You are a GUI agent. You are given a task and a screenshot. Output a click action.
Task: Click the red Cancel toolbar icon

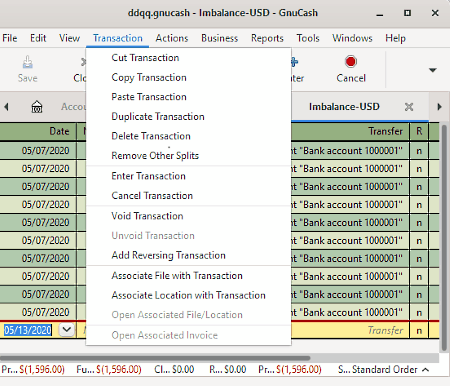351,62
